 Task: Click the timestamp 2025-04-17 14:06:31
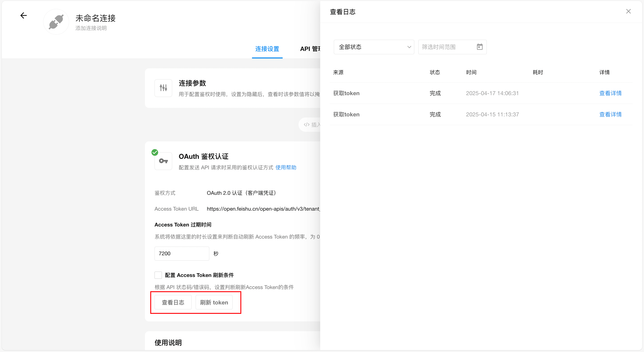492,93
